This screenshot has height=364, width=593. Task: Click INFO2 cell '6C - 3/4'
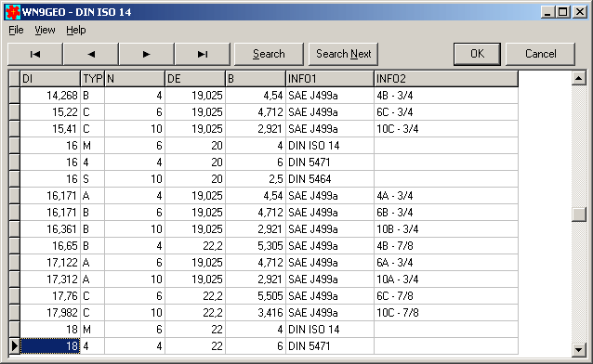(446, 112)
